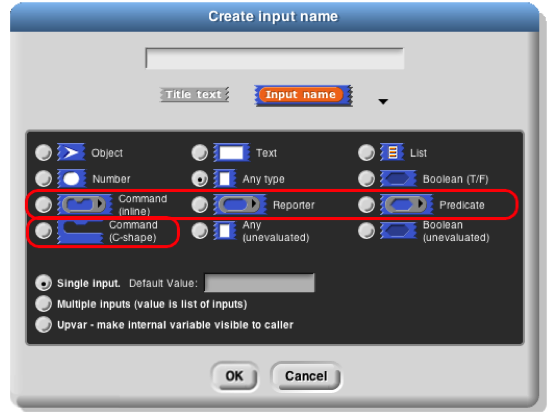
Task: Click the Boolean (T/F) hexagon icon
Action: point(398,179)
